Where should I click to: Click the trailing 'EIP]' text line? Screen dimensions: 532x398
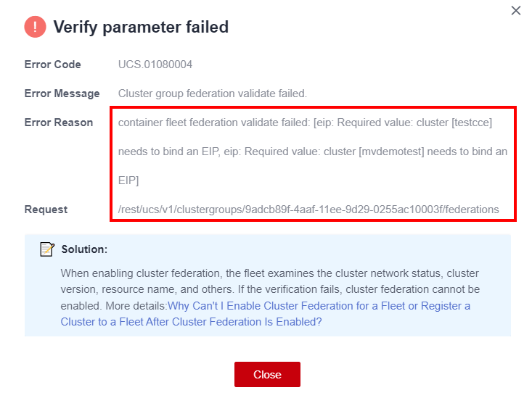pyautogui.click(x=128, y=180)
